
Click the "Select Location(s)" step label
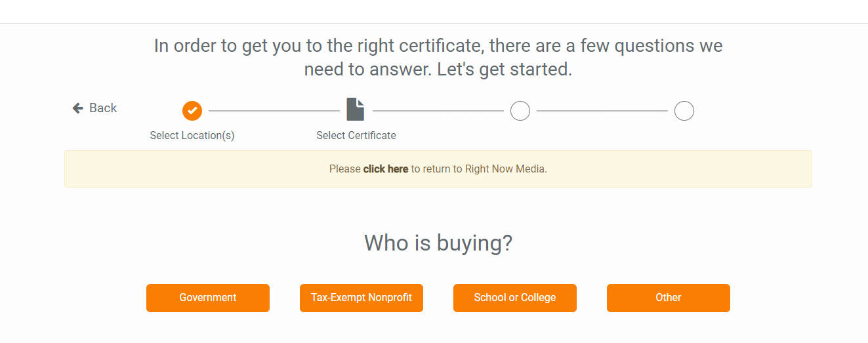pos(192,136)
